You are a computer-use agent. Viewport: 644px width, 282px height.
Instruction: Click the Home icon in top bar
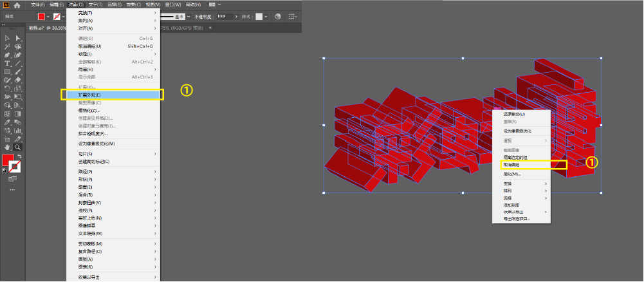17,5
